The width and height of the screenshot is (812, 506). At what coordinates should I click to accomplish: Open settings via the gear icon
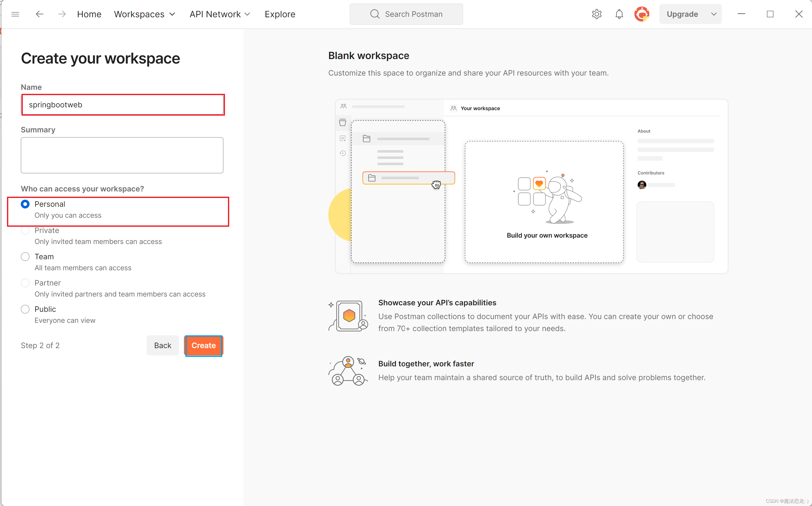pyautogui.click(x=597, y=14)
